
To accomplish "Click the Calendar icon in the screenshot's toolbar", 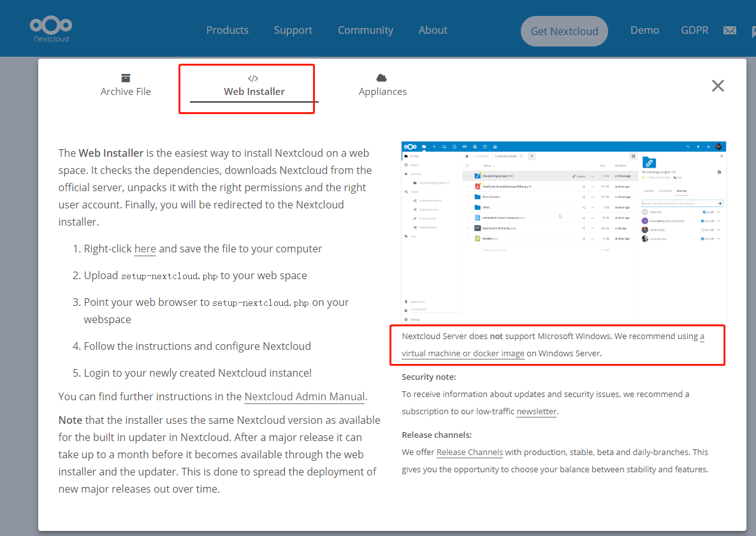I will point(485,146).
